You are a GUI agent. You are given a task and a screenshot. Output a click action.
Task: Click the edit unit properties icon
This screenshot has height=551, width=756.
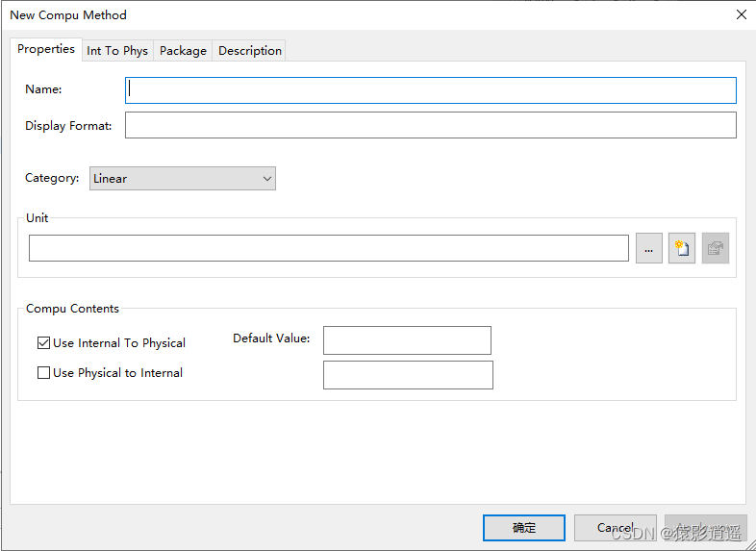click(715, 248)
